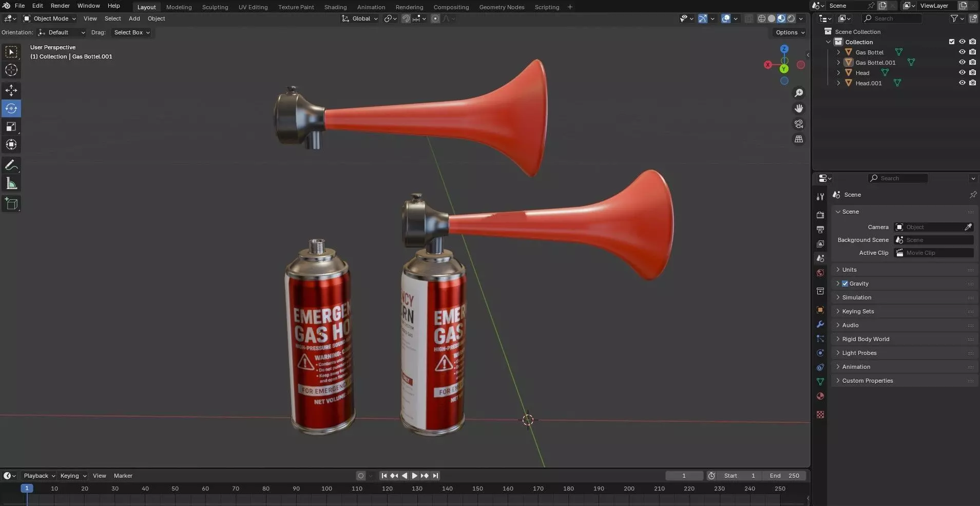Expand the Gas Bottel tree item
The height and width of the screenshot is (506, 980).
pos(838,52)
